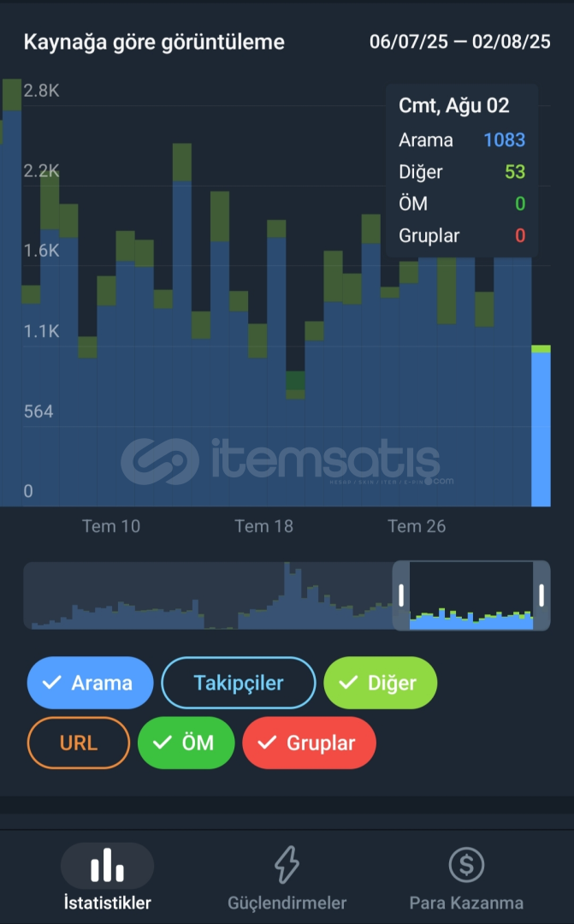Viewport: 574px width, 924px height.
Task: Switch to the Para Kazanma tab label
Action: tap(466, 903)
